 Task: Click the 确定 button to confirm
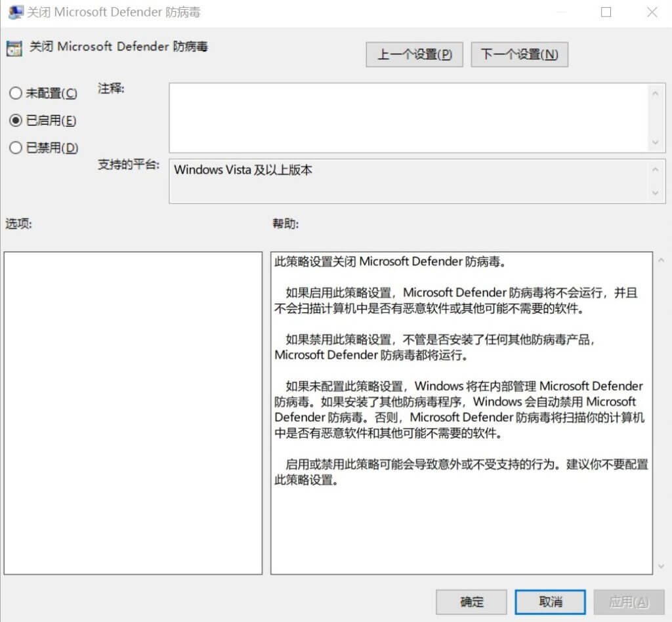click(x=471, y=602)
